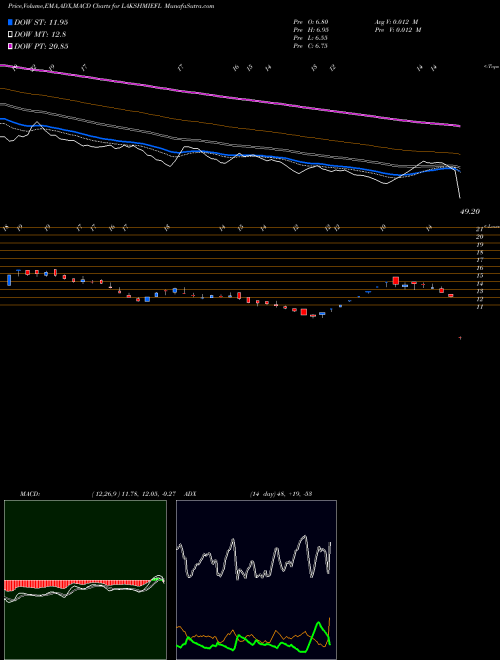Click the first tall blue candle at chart start

(9, 280)
